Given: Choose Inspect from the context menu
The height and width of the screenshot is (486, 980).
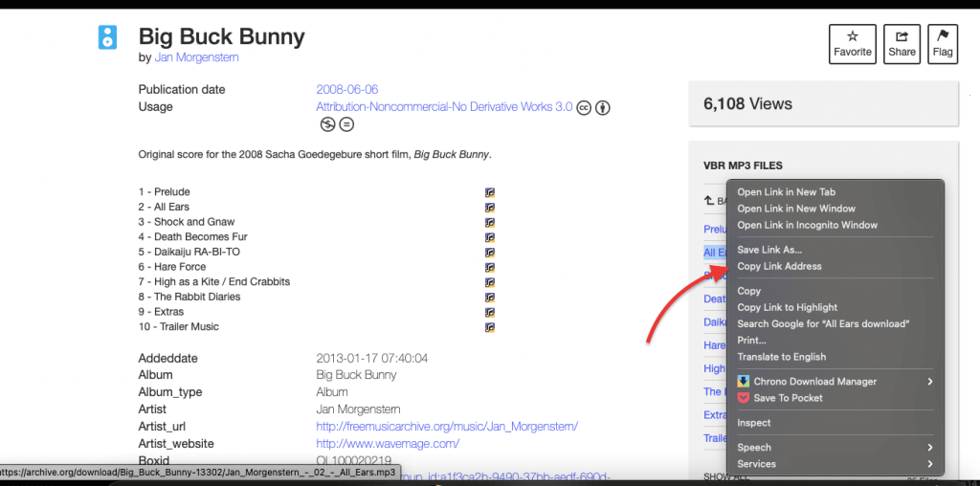Looking at the screenshot, I should (x=754, y=423).
